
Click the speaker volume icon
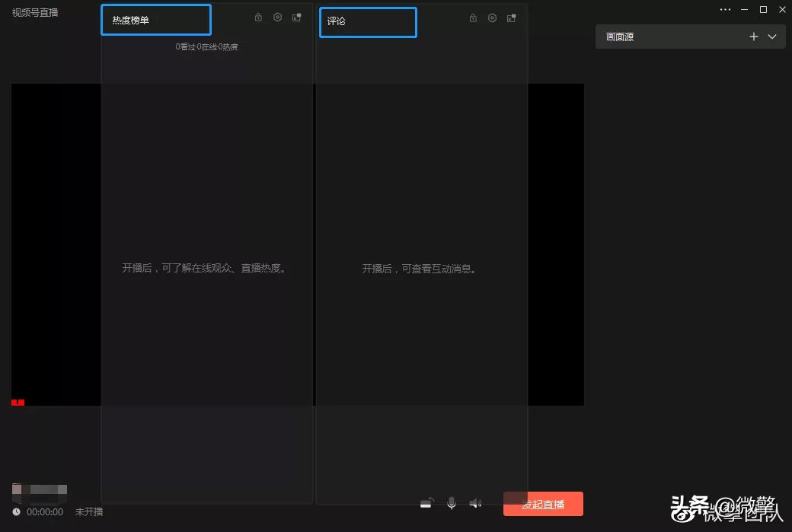[x=475, y=502]
